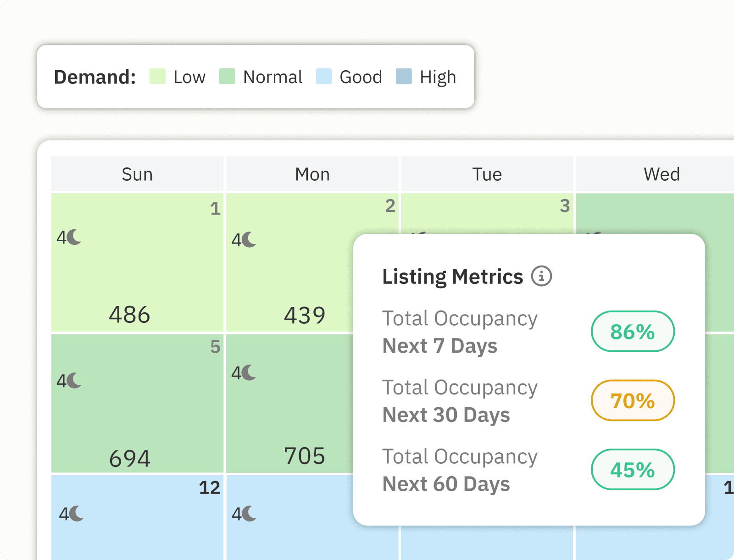
Task: Click the moon icon in the 705 cell
Action: tap(249, 373)
